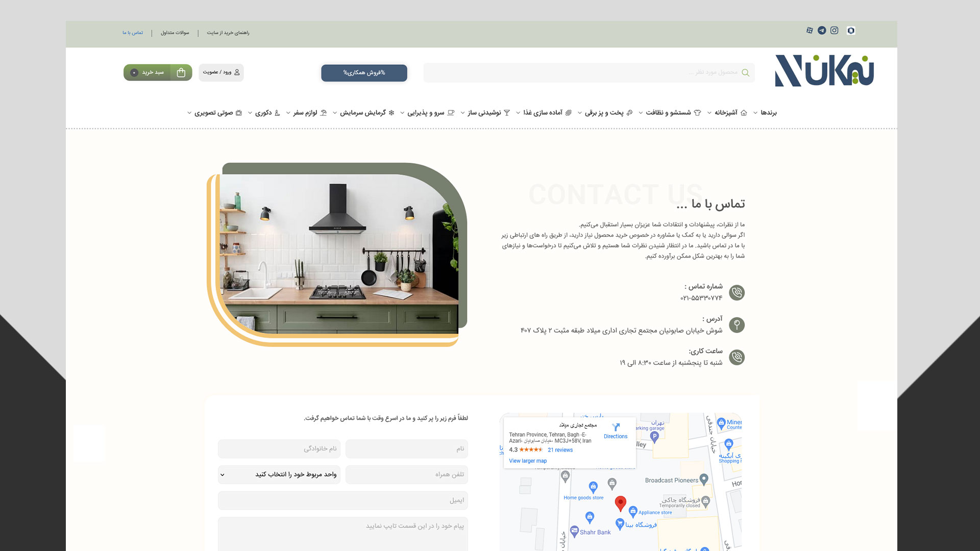Open the Telegram social icon
This screenshot has height=551, width=980.
822,31
